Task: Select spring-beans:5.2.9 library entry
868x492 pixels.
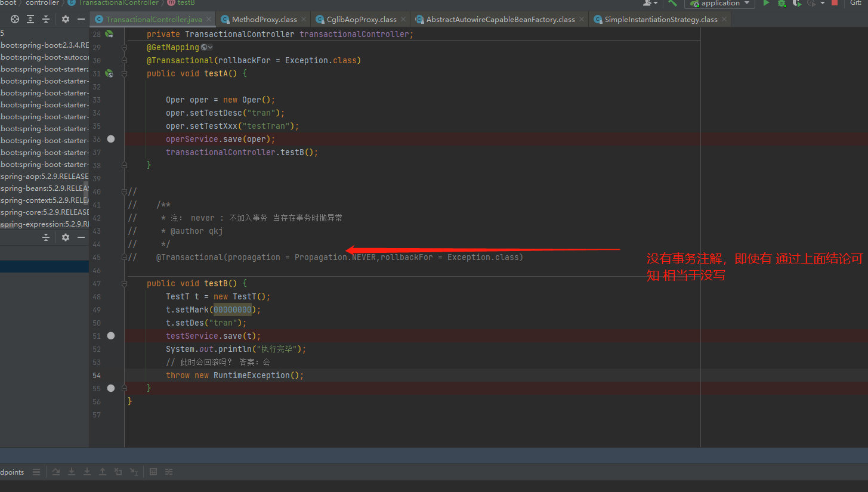Action: tap(44, 188)
